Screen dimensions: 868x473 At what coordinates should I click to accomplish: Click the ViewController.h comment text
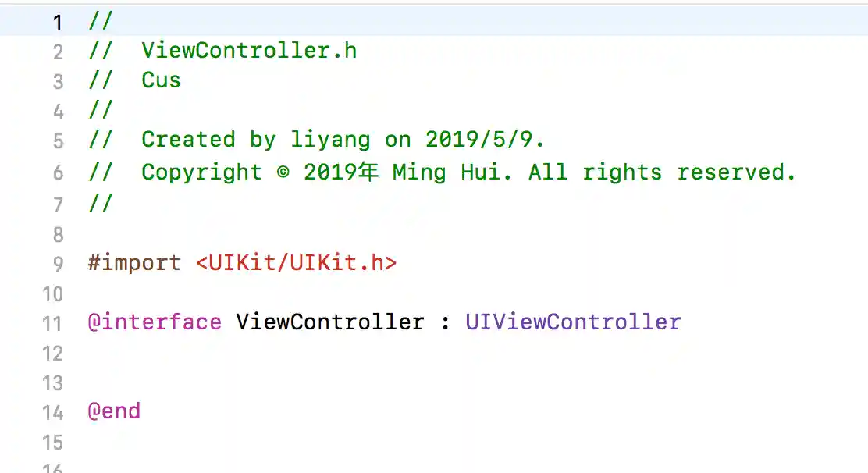pyautogui.click(x=249, y=51)
